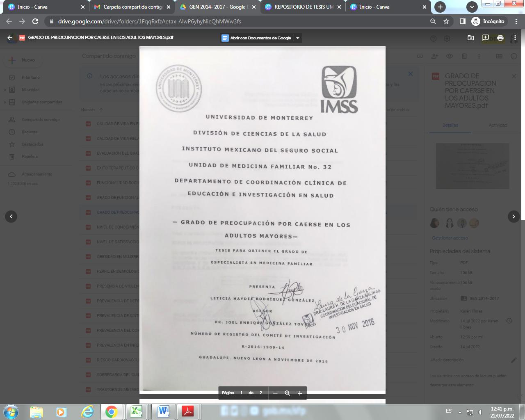
Task: Print the PDF document
Action: coord(500,38)
